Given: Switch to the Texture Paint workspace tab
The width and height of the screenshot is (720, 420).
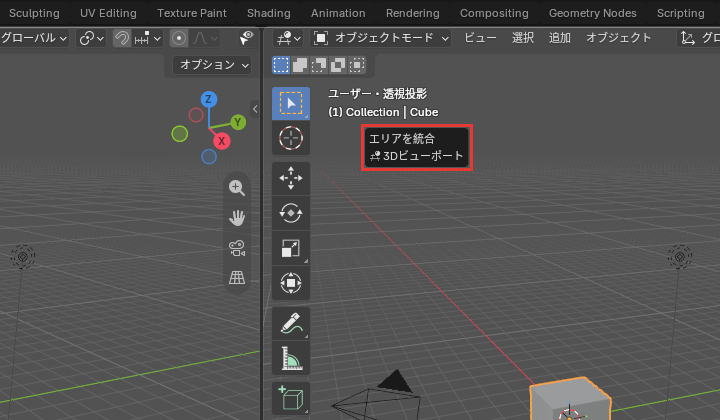Looking at the screenshot, I should click(192, 13).
